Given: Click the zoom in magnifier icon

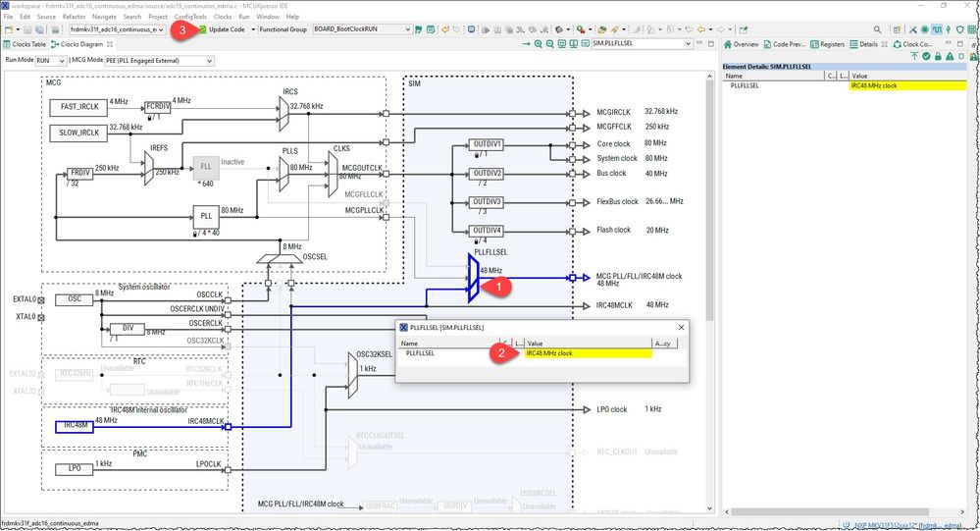Looking at the screenshot, I should [x=539, y=44].
